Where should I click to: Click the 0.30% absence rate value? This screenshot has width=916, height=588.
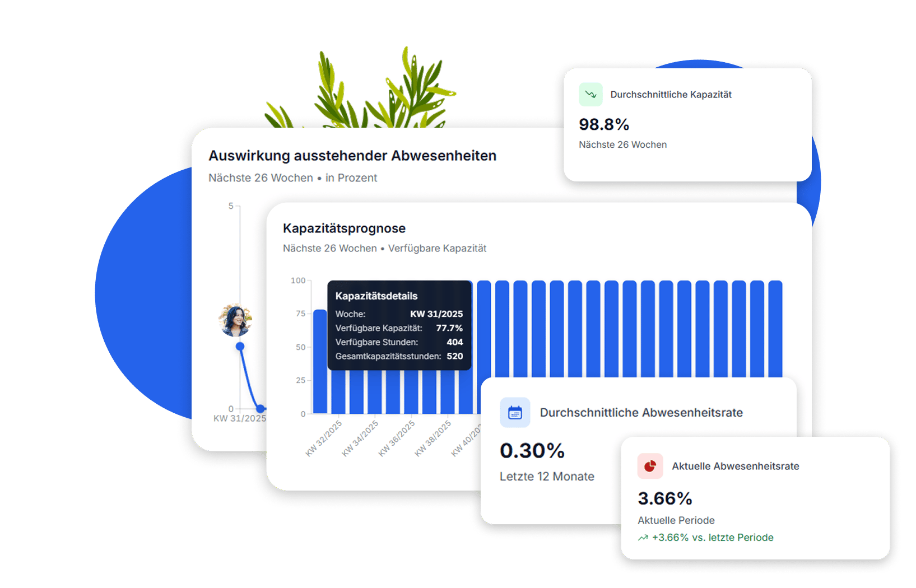click(x=532, y=451)
